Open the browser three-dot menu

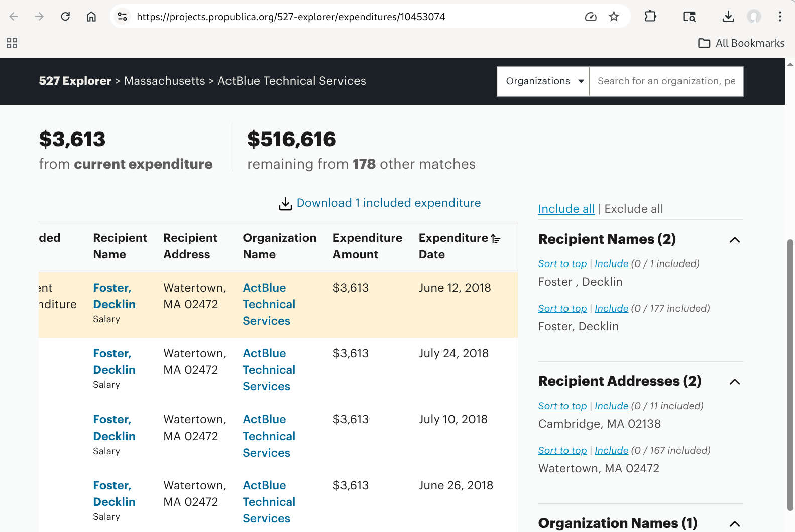780,17
